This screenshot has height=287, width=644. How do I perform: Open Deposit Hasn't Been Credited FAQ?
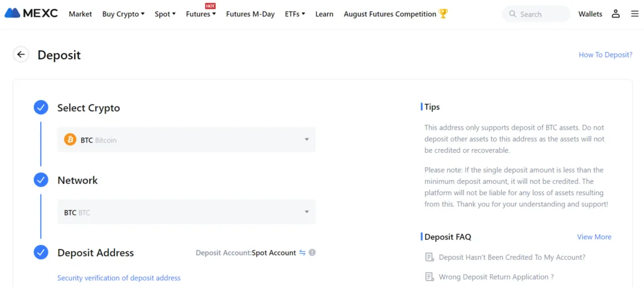512,257
